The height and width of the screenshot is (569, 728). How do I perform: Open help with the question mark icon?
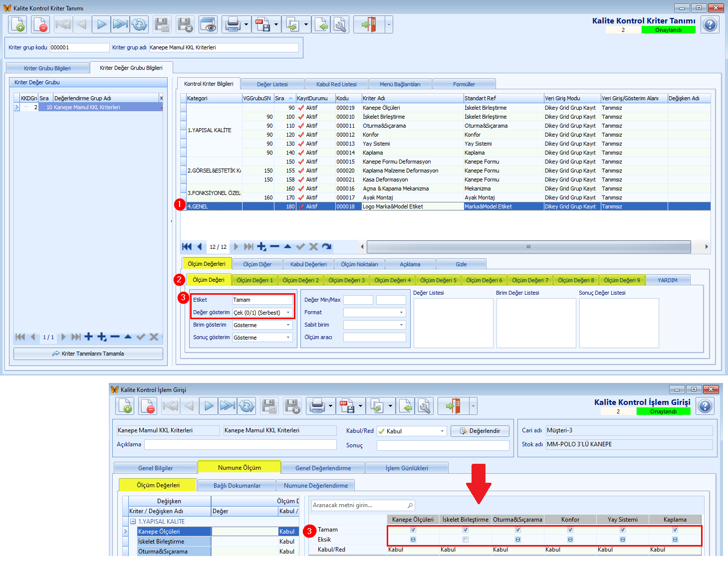point(710,24)
